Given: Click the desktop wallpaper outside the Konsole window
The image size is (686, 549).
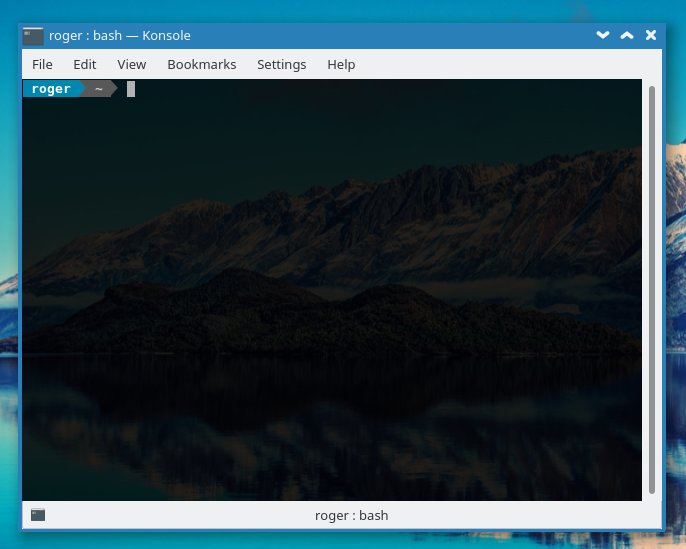Looking at the screenshot, I should (674, 300).
